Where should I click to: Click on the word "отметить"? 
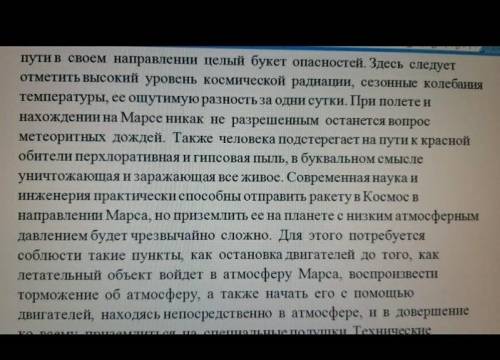(50, 78)
